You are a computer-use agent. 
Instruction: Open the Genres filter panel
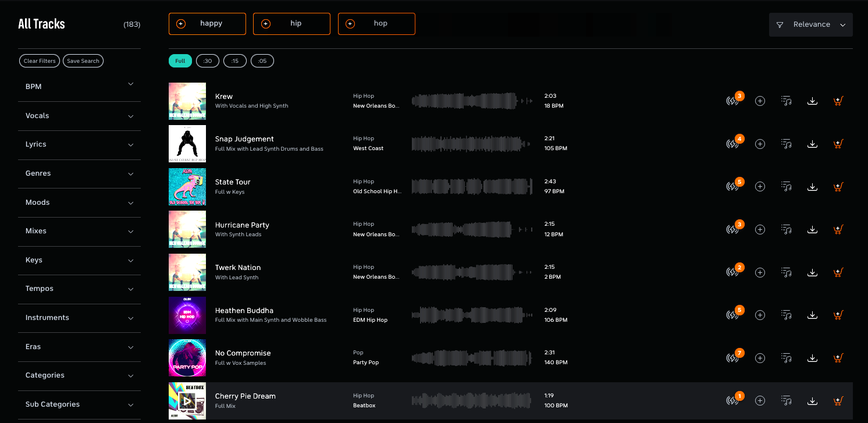79,173
